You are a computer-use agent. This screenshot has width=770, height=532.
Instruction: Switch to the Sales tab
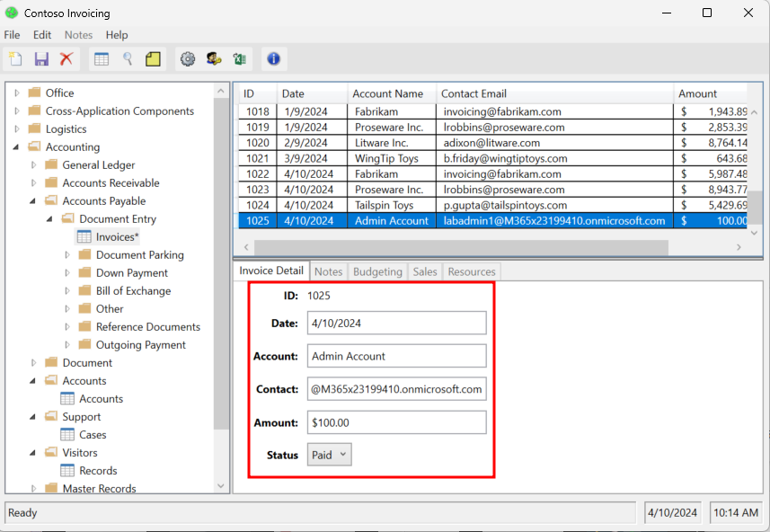pyautogui.click(x=425, y=271)
